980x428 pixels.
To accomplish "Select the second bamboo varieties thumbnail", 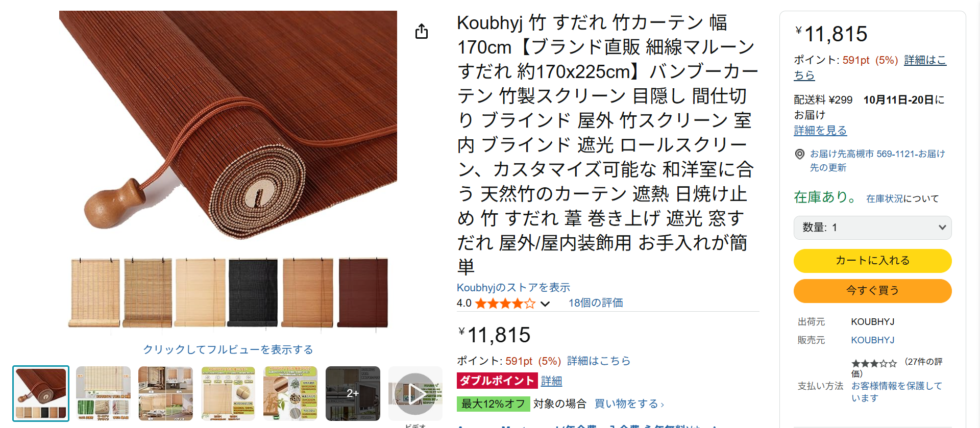I will click(x=103, y=393).
